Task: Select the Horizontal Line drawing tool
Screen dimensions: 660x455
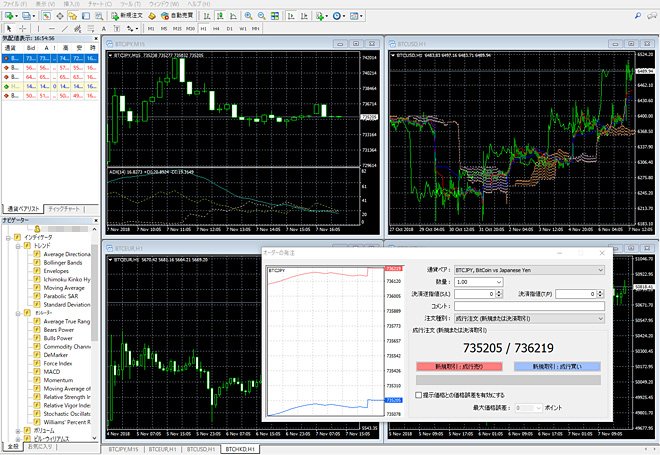Action: (x=51, y=29)
